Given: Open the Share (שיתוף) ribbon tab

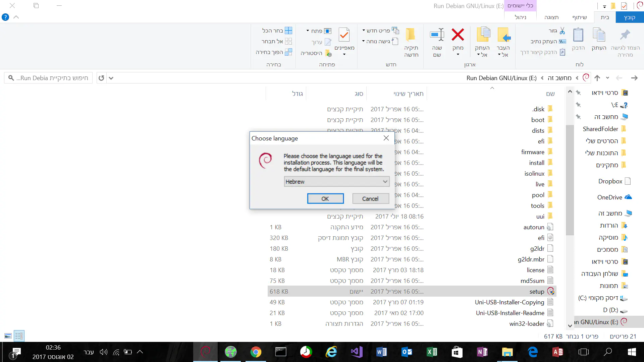Looking at the screenshot, I should pos(579,17).
